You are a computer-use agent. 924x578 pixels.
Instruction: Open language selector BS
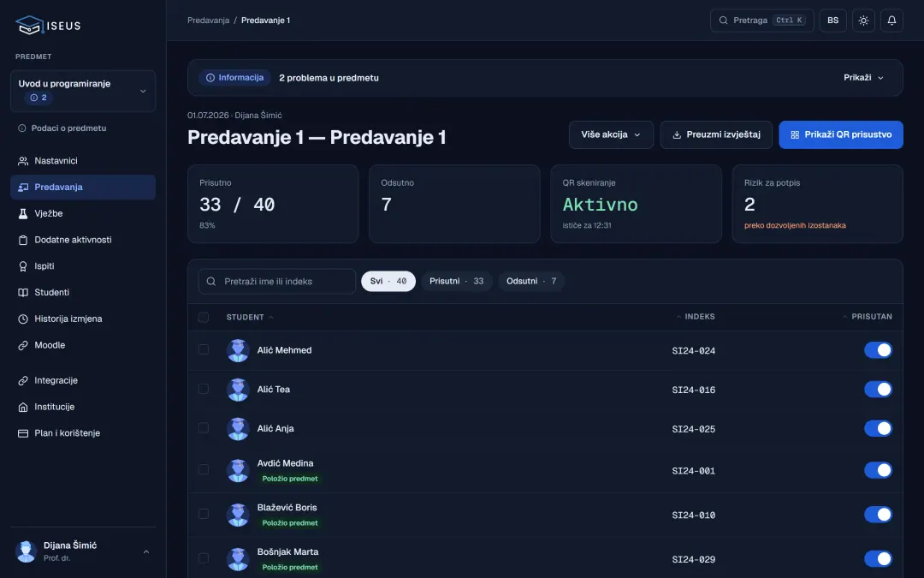(832, 21)
